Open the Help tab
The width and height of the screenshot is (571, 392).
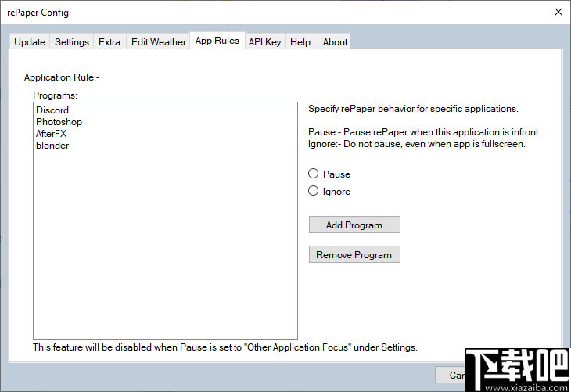[300, 42]
